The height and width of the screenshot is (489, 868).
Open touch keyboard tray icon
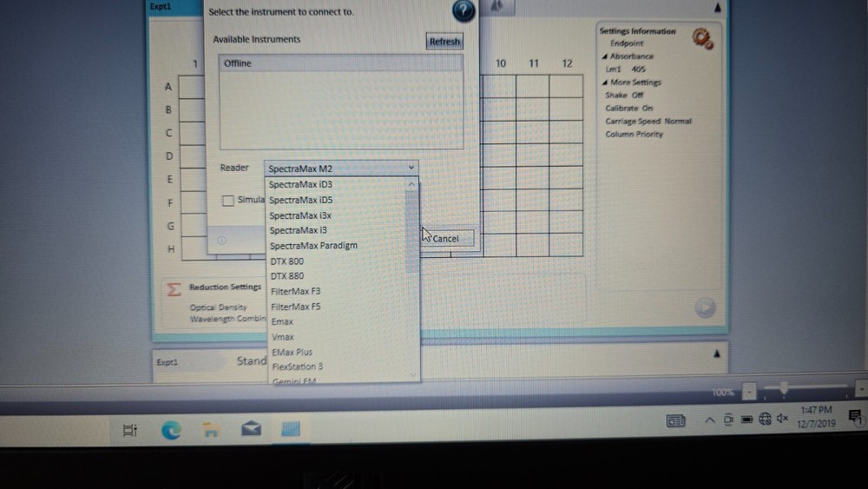[x=675, y=421]
